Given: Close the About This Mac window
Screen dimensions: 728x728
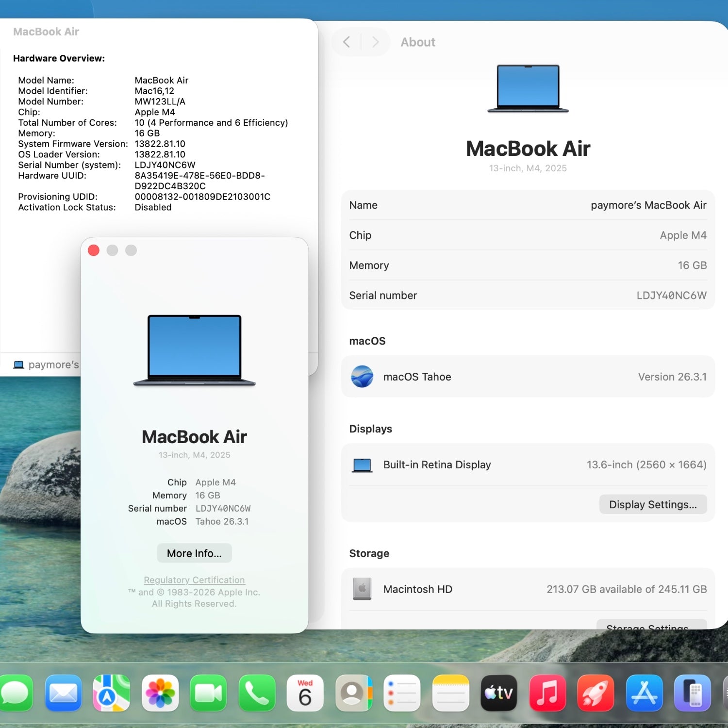Looking at the screenshot, I should 94,250.
